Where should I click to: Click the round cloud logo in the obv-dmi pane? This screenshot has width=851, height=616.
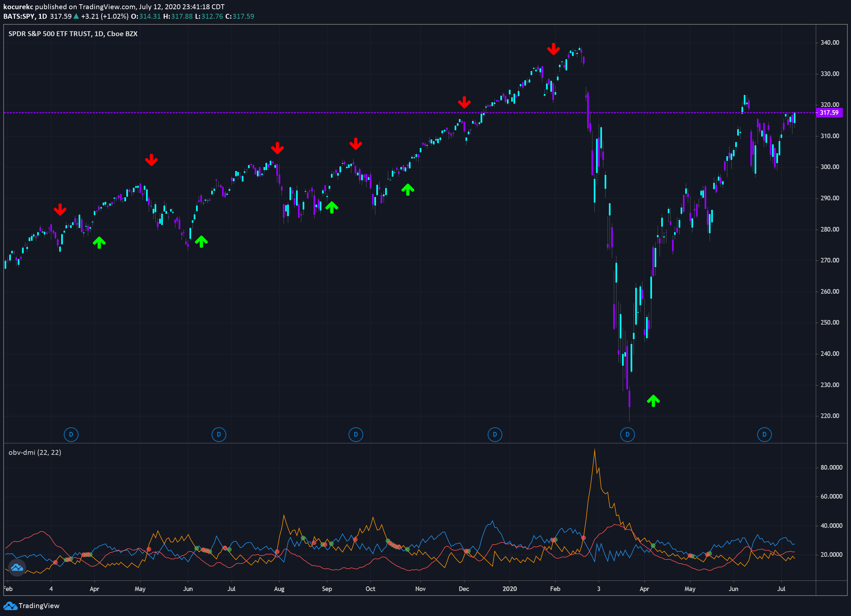[17, 567]
